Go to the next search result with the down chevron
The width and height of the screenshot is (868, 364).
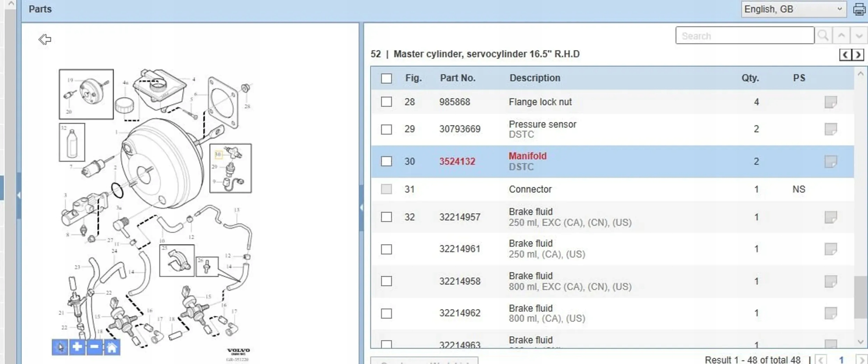pos(859,35)
